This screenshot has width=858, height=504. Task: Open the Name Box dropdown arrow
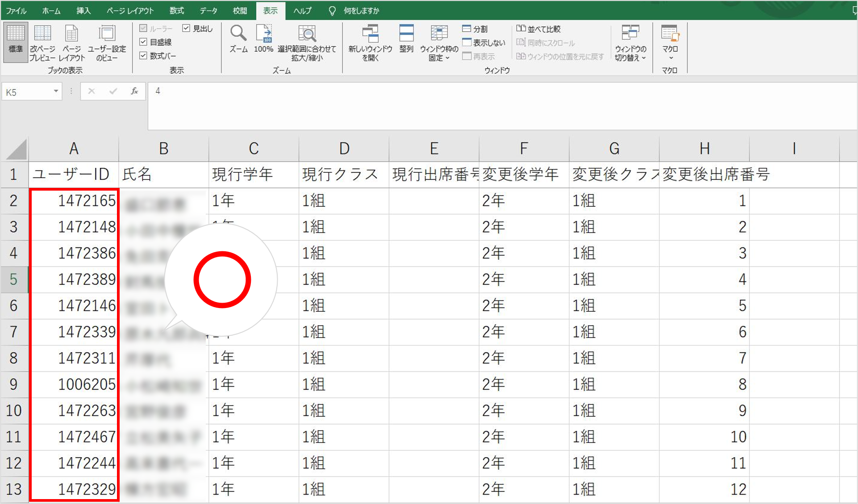pyautogui.click(x=56, y=92)
